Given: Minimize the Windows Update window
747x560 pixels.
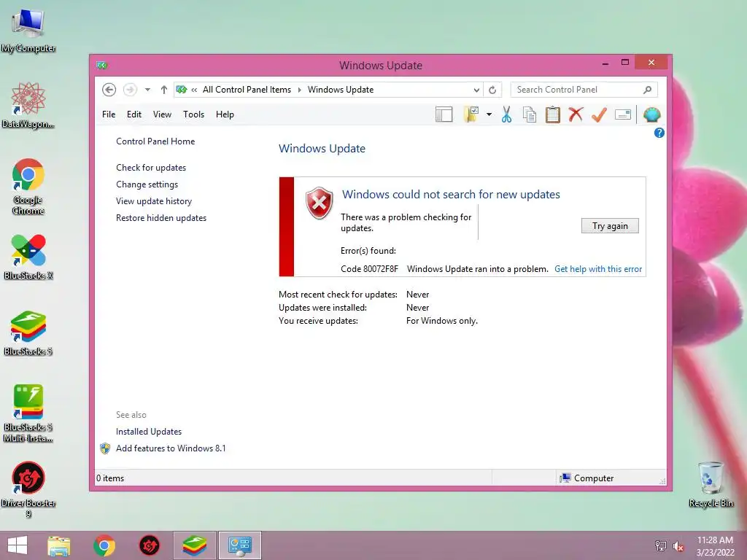Looking at the screenshot, I should point(605,63).
